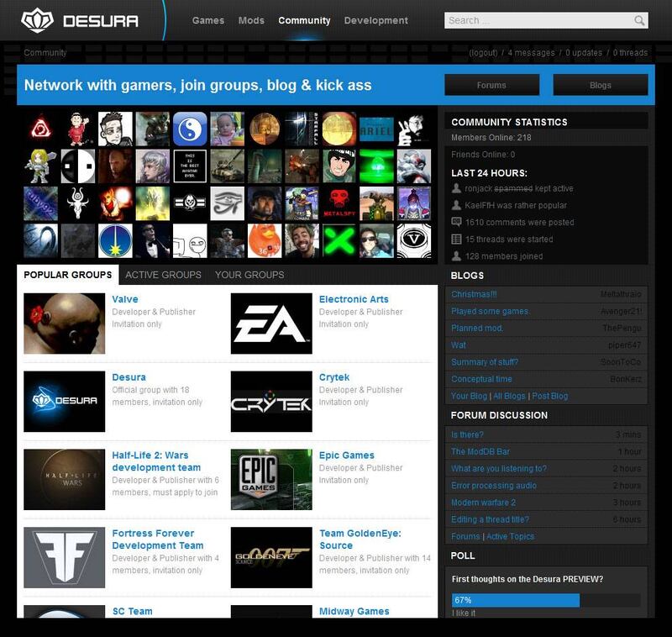Image resolution: width=672 pixels, height=637 pixels.
Task: Click the Electronic Arts group logo
Action: (x=271, y=324)
